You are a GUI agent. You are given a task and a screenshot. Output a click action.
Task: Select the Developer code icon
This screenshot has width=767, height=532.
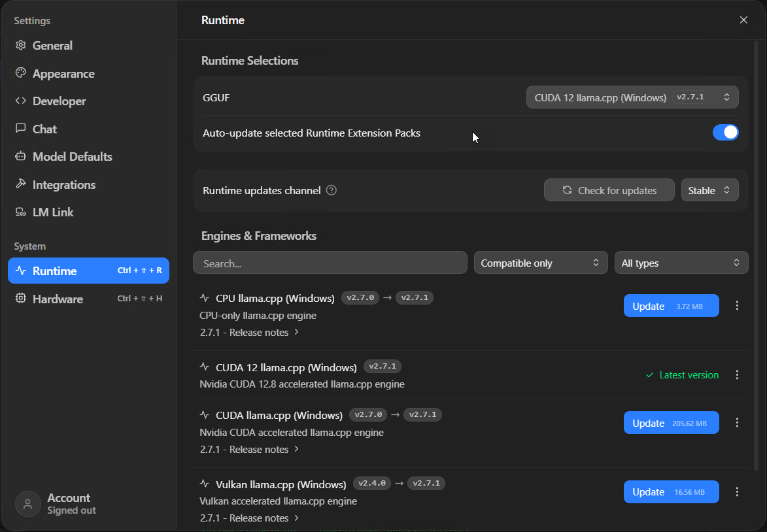point(20,101)
